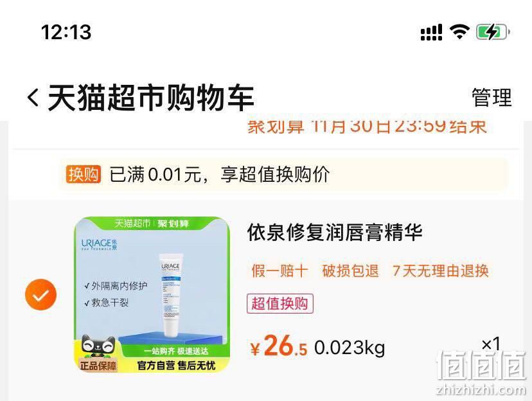Tap the 12:13 clock in status bar
This screenshot has width=532, height=401.
coord(66,32)
